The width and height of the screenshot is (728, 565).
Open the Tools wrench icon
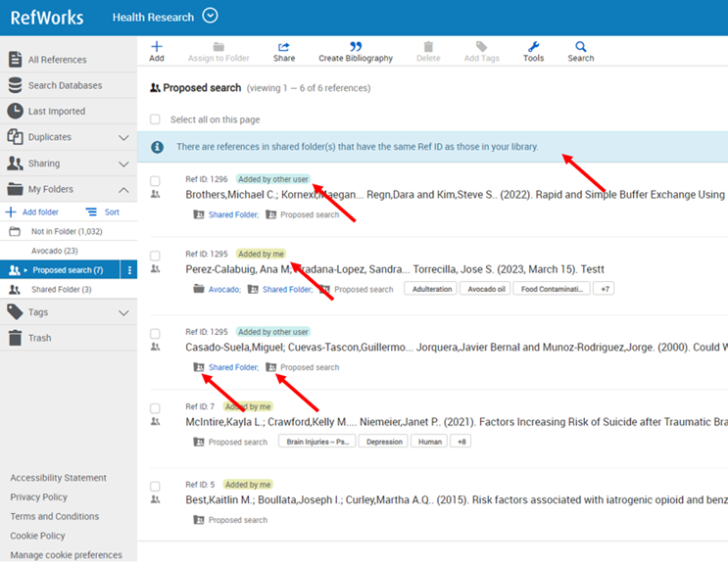[x=533, y=47]
